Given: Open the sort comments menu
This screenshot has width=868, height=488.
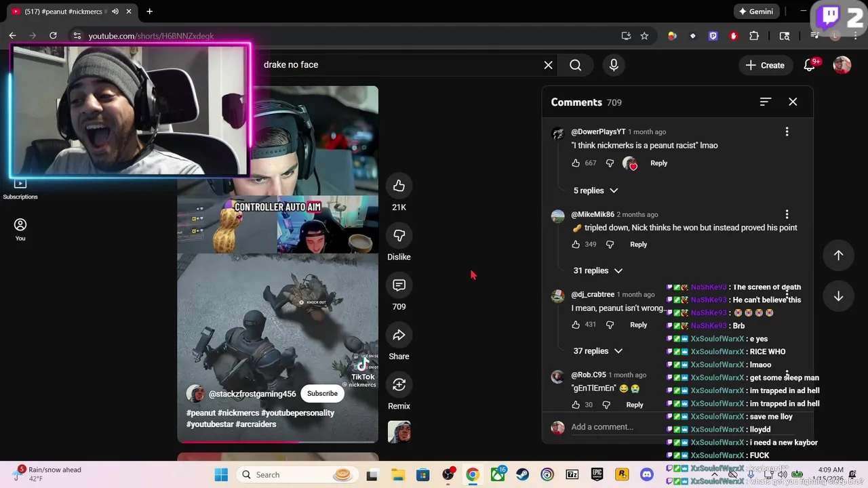Looking at the screenshot, I should click(x=766, y=102).
